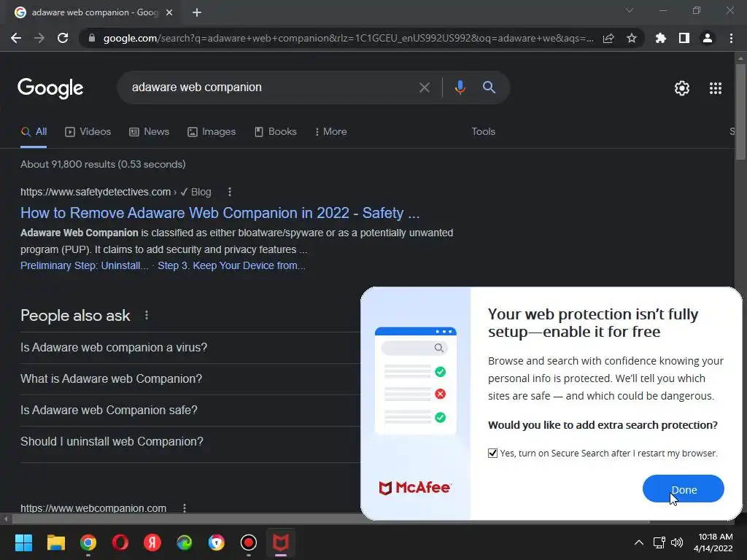Open How to Remove Adaware Web Companion link
747x560 pixels.
[x=220, y=213]
